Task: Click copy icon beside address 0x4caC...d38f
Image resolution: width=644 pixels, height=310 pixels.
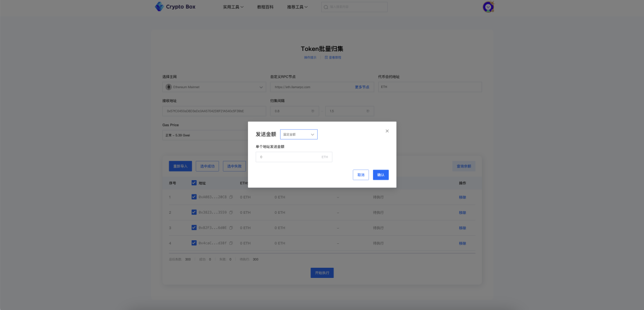Action: click(x=231, y=243)
